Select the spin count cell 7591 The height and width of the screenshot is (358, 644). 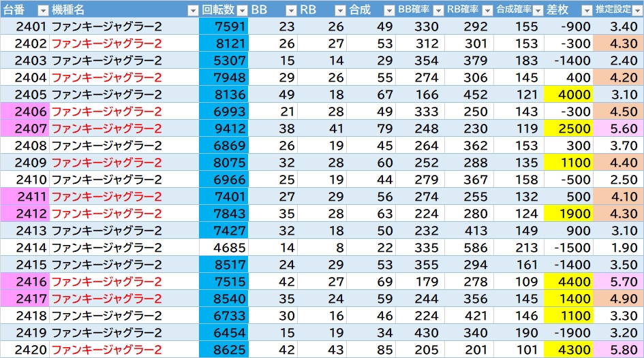click(x=224, y=27)
